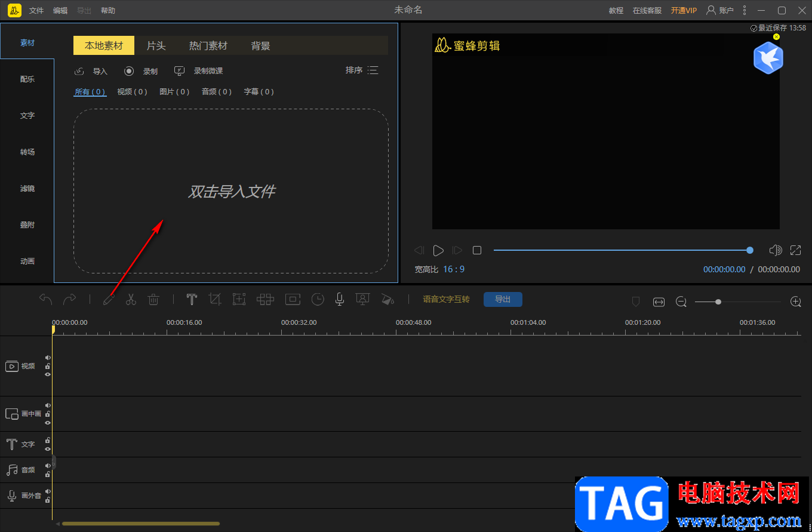Click 语音文字互转 link
Screen dimensions: 812x532
(x=447, y=299)
